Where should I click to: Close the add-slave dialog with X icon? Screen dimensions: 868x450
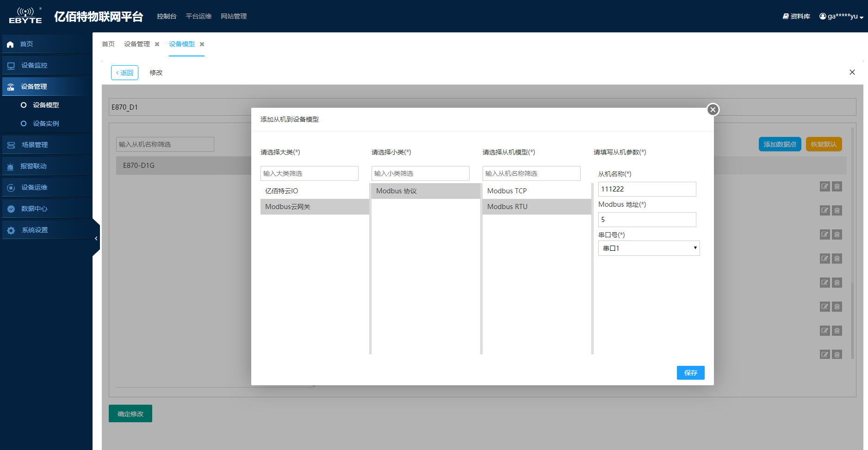click(x=713, y=110)
